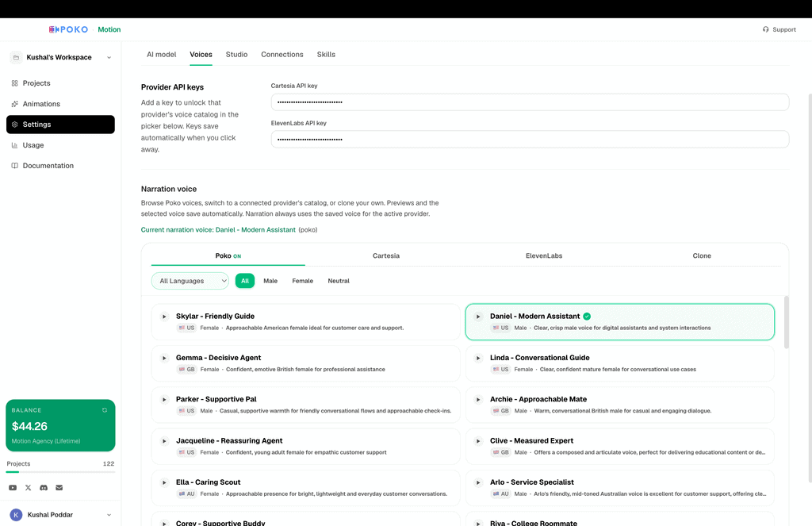Click the Motion label next to logo
The image size is (812, 526).
(109, 29)
